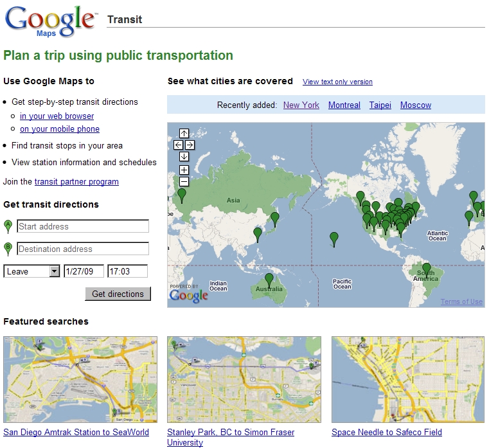Open San Diego Amtrak Station to SeaWorld link
Viewport: 489px width, 448px height.
[76, 432]
